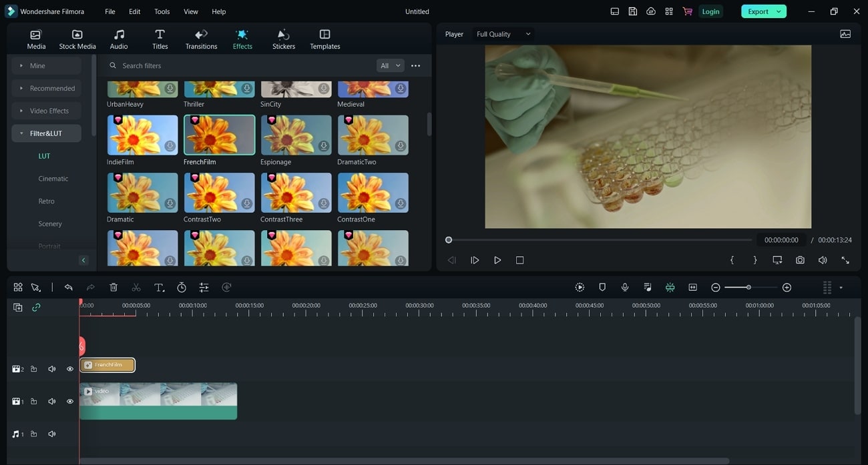Hide video track 2 with eye icon
This screenshot has width=868, height=465.
[69, 369]
